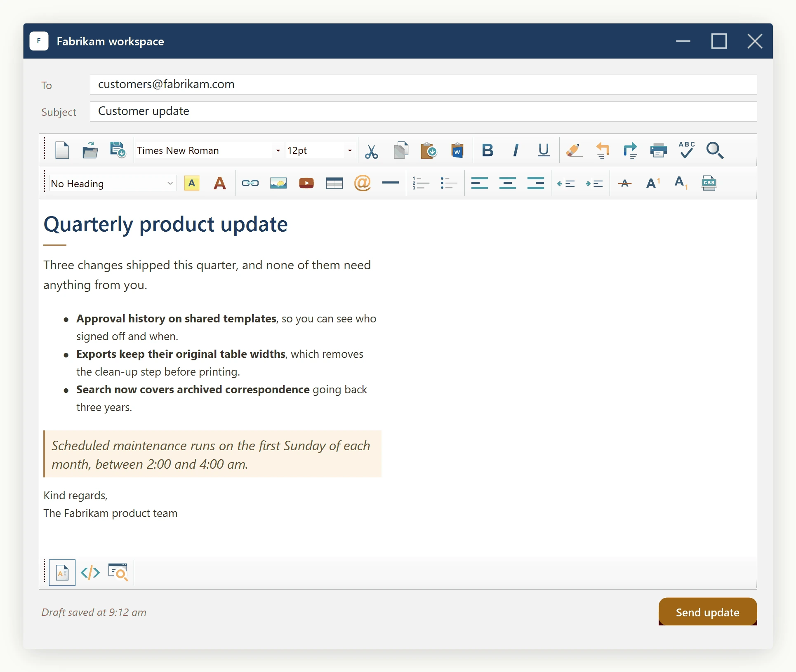Clear formatting with the eraser icon
Image resolution: width=796 pixels, height=672 pixels.
[x=574, y=150]
